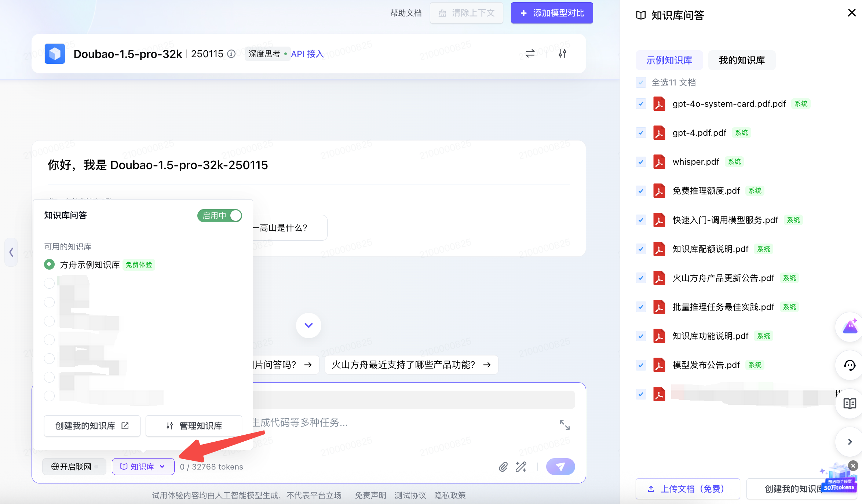The width and height of the screenshot is (862, 504).
Task: Expand the right floating chevron arrow
Action: (850, 442)
